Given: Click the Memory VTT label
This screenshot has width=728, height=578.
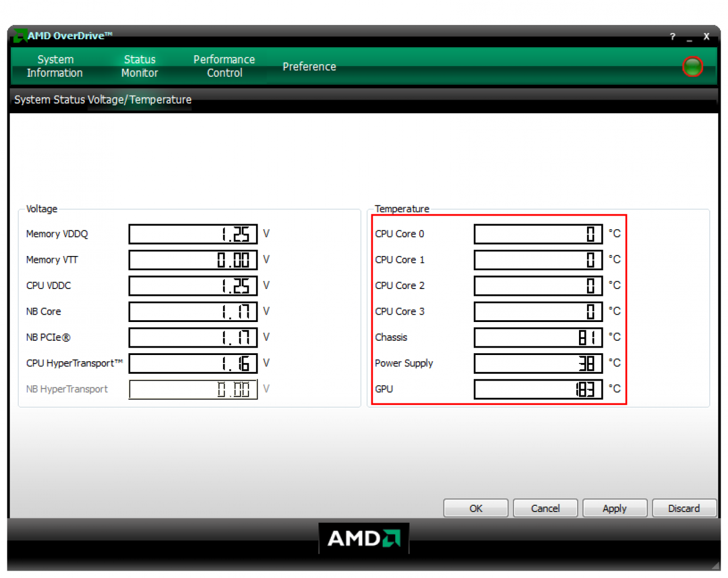Looking at the screenshot, I should pos(52,260).
